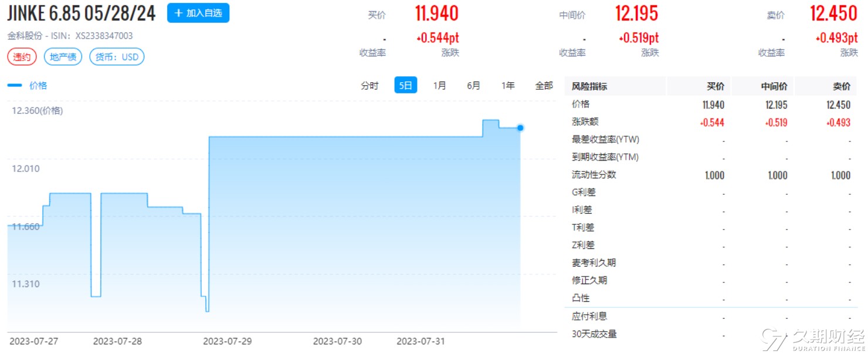
Task: Click the ISIN text XS2338347003
Action: coord(104,36)
